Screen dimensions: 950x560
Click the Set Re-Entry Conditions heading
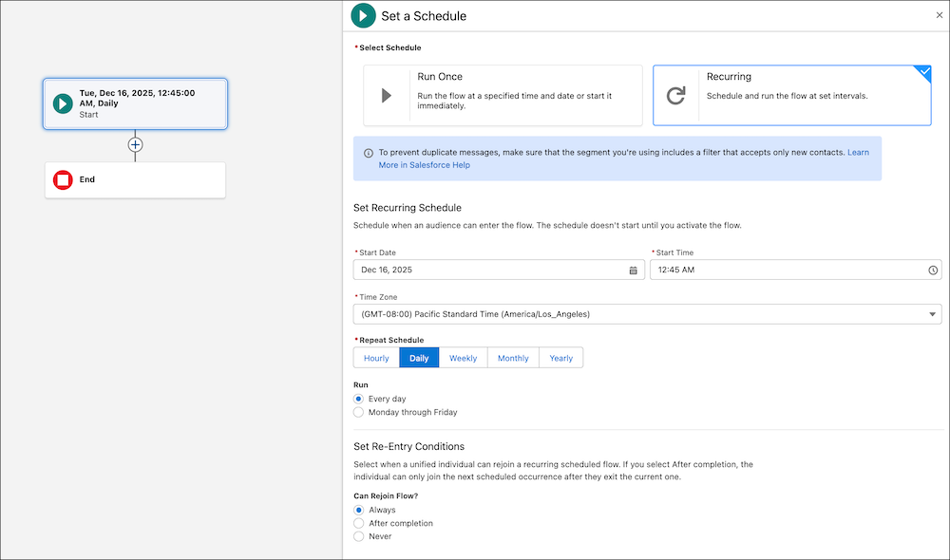pyautogui.click(x=408, y=447)
